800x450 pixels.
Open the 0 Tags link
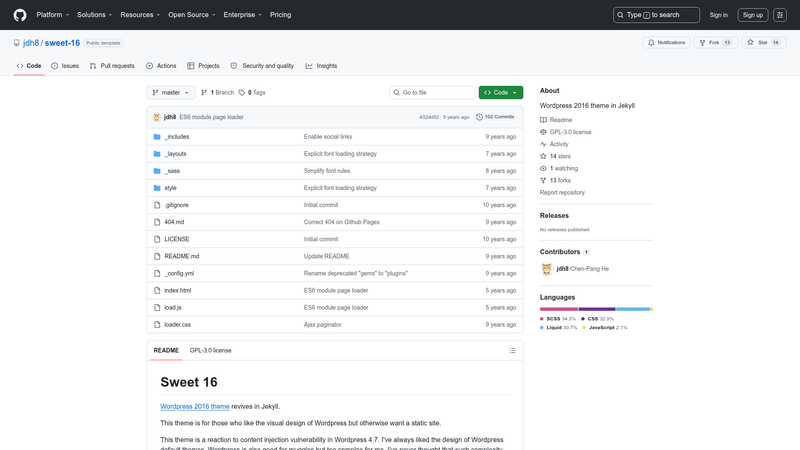pyautogui.click(x=252, y=92)
